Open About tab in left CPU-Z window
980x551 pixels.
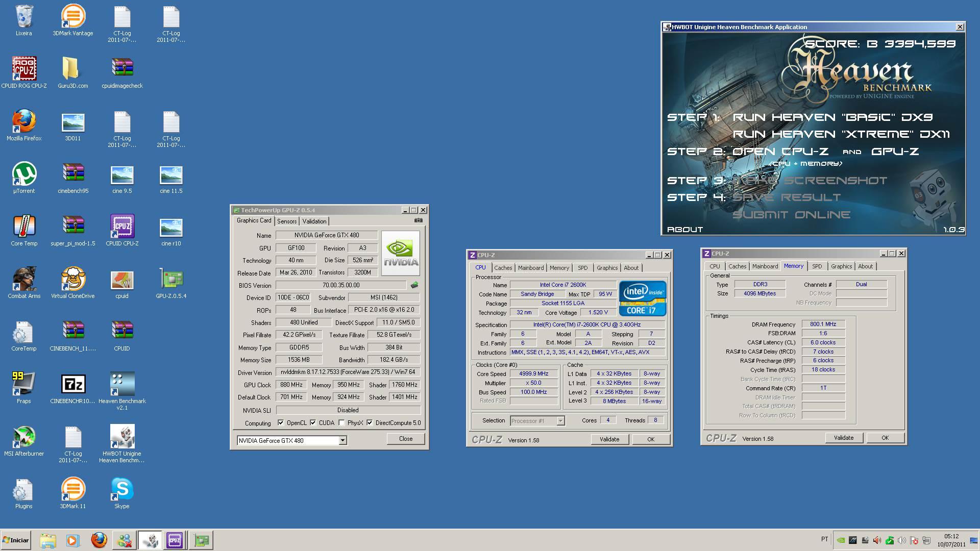coord(631,268)
